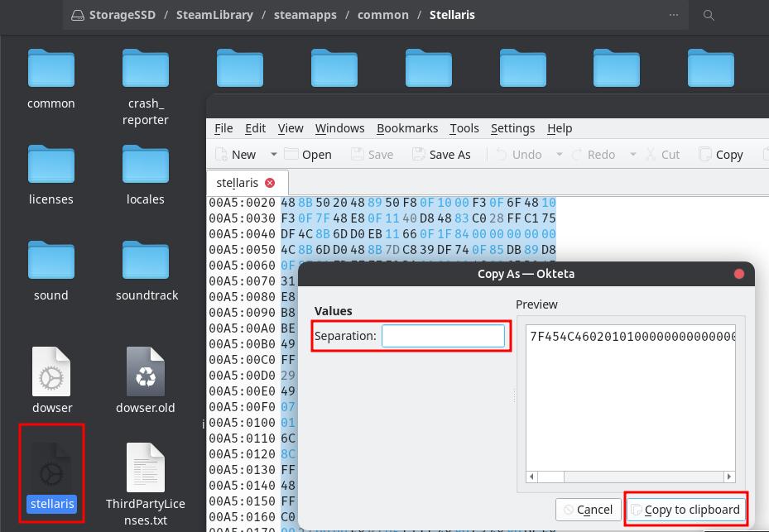Click the New document toolbar button
This screenshot has height=532, width=769.
236,155
